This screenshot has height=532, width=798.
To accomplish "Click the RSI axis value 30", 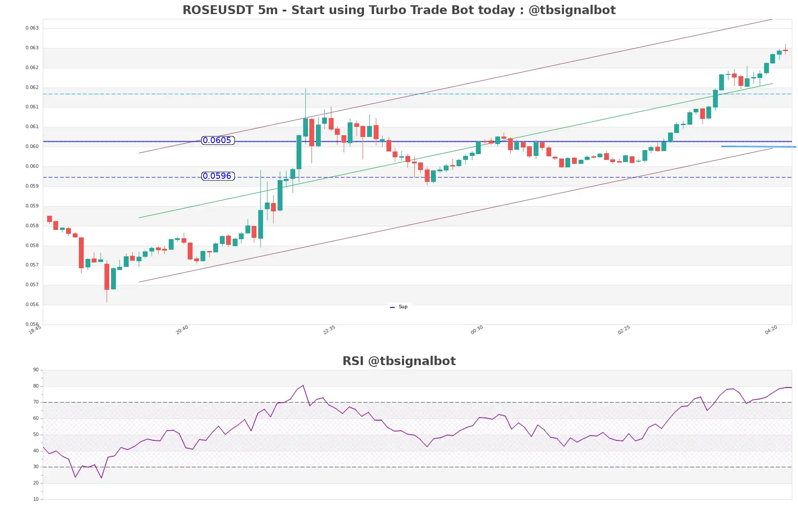I will pos(36,467).
